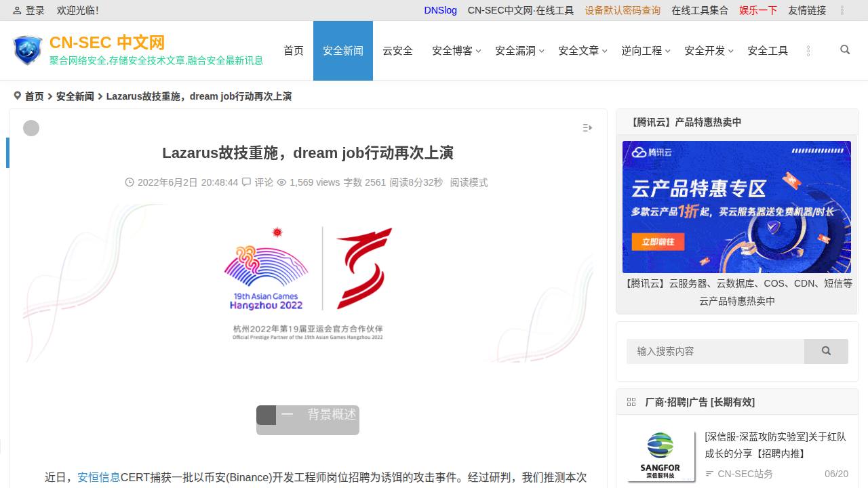Open 设备默认密码查询 link
This screenshot has width=868, height=488.
(x=623, y=10)
